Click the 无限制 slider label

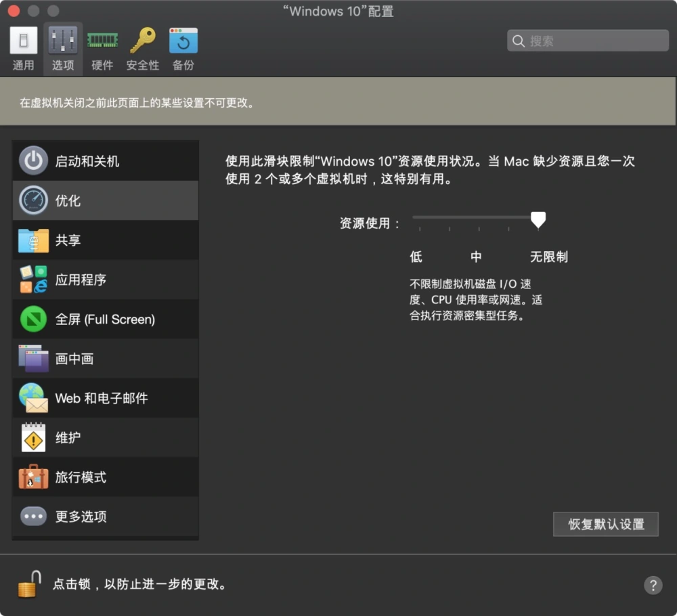549,257
